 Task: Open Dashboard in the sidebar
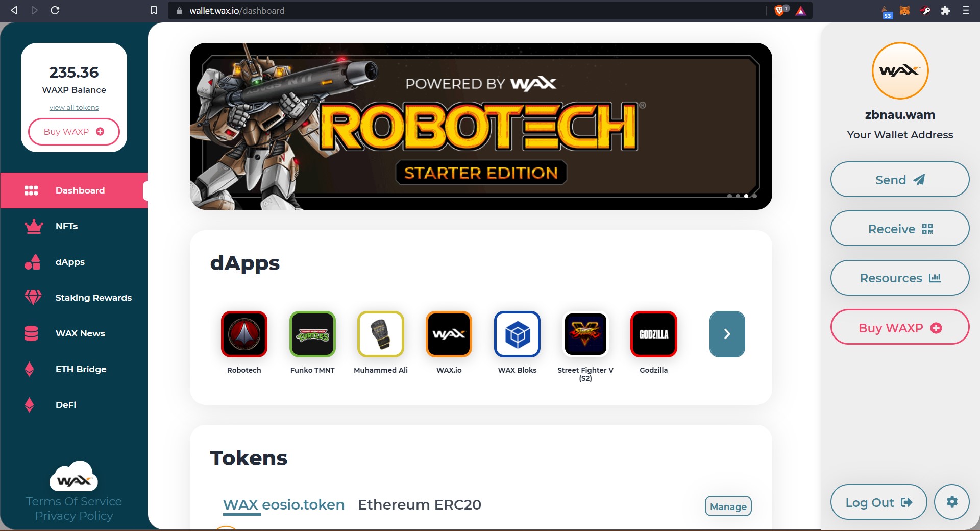tap(74, 190)
